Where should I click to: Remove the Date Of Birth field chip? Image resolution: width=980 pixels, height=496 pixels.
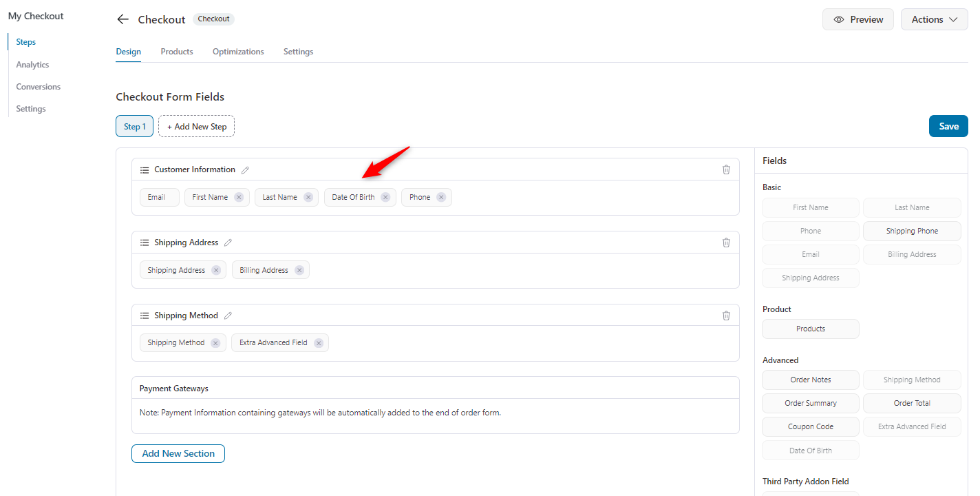point(385,197)
